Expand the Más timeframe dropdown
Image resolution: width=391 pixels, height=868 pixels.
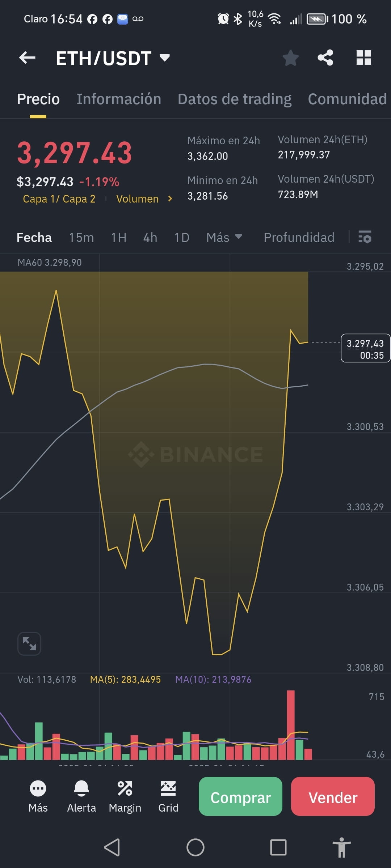224,237
